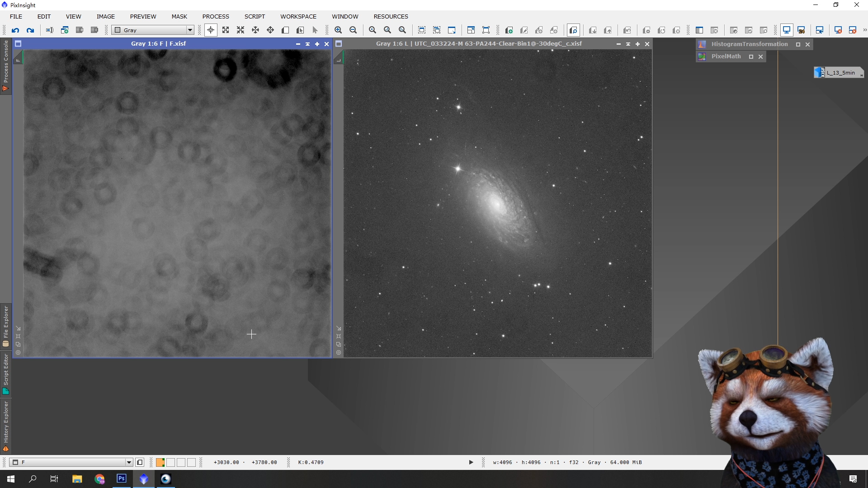Image resolution: width=868 pixels, height=488 pixels.
Task: Click the image identifier icon in the toolbar
Action: tap(50, 30)
